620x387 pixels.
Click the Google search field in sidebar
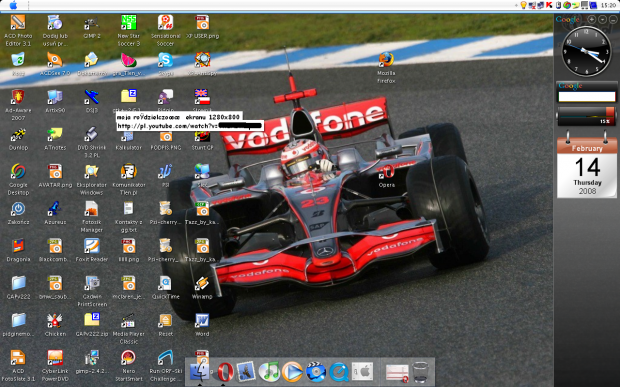(x=586, y=96)
